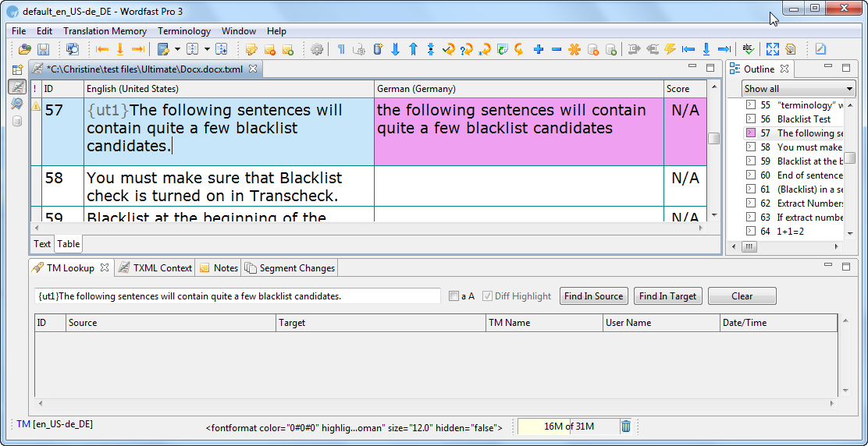Switch to the Segment Changes tab

pyautogui.click(x=290, y=268)
